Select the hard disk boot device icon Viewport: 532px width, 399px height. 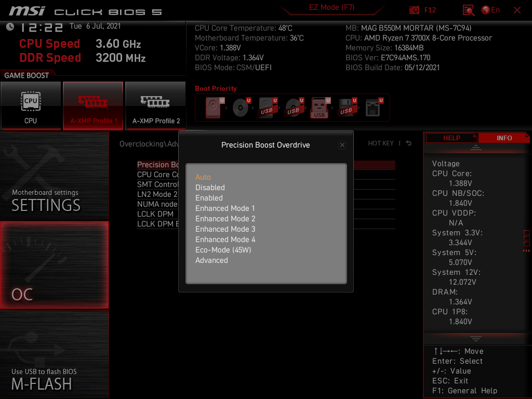pyautogui.click(x=214, y=108)
